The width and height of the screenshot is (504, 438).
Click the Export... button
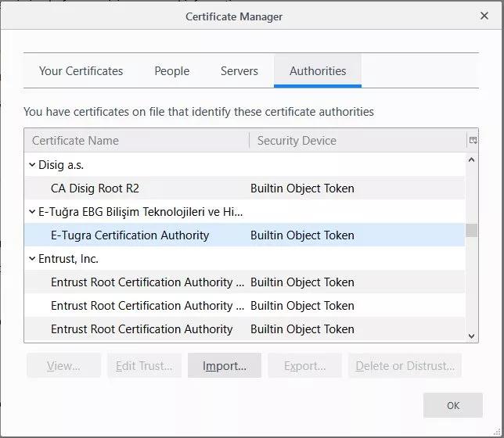click(x=304, y=365)
